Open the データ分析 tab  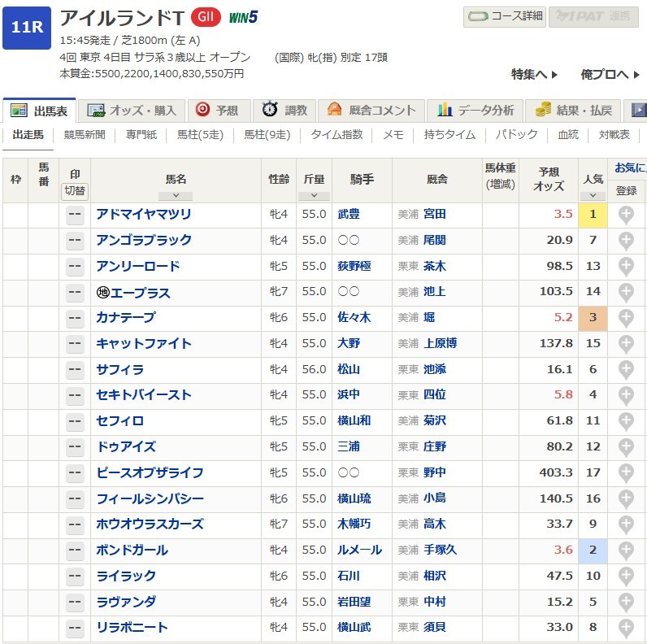pyautogui.click(x=475, y=110)
